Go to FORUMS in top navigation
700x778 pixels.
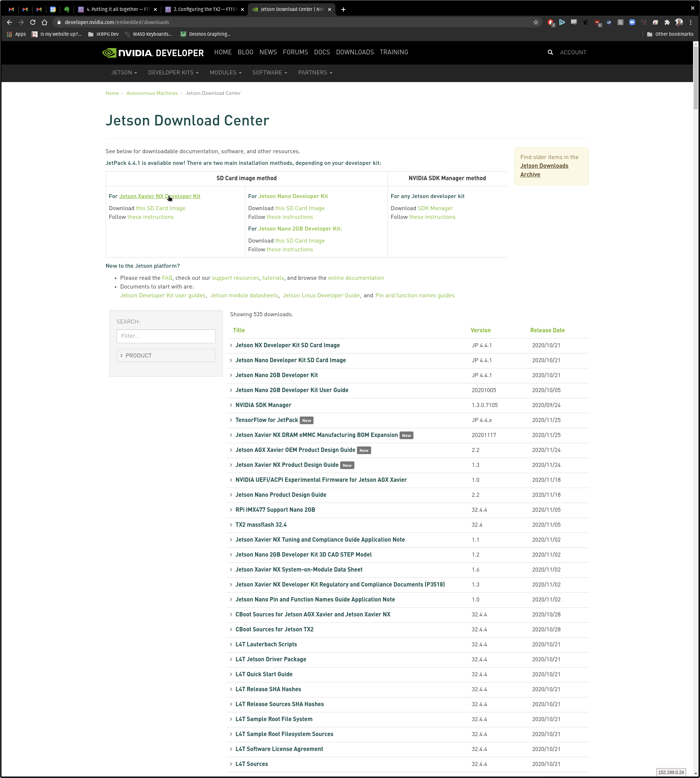295,52
